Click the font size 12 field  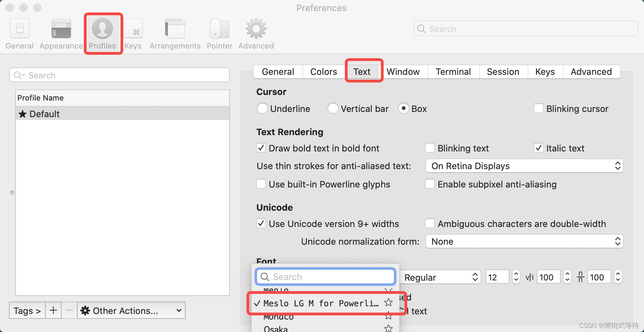pos(497,277)
